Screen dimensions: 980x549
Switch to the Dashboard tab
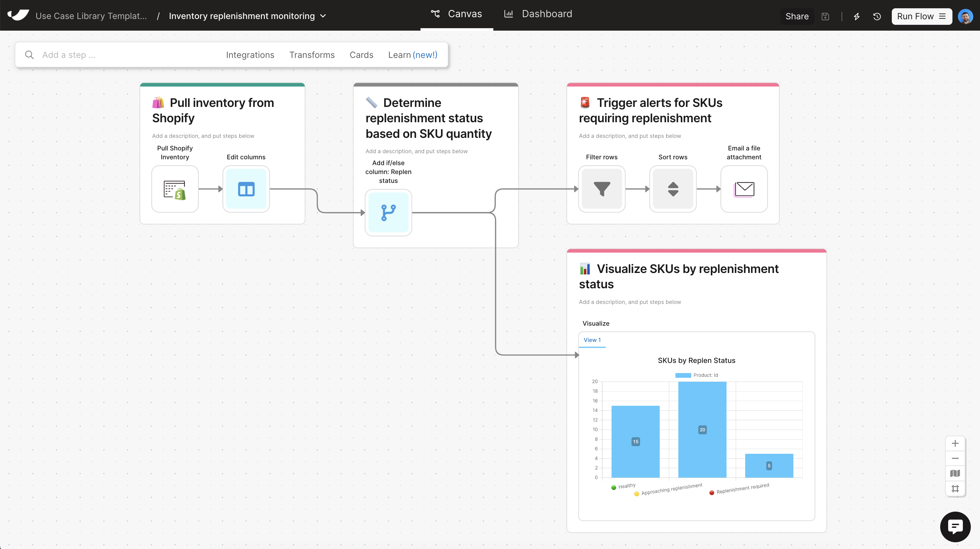click(538, 14)
